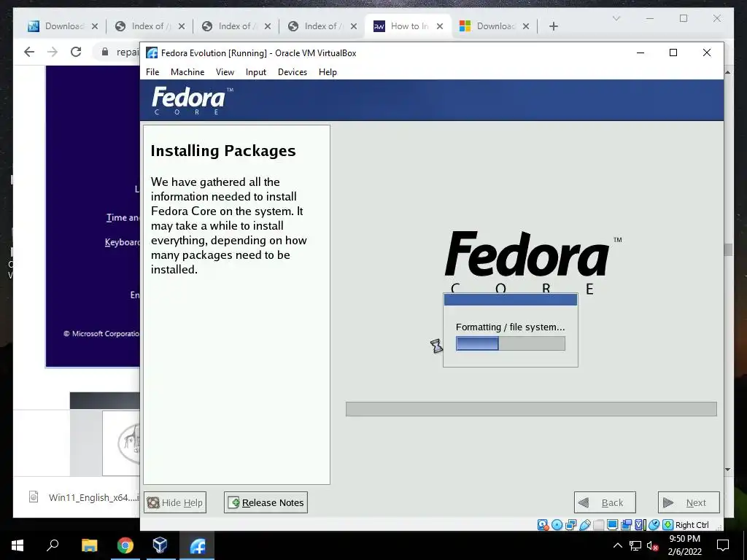The width and height of the screenshot is (747, 560).
Task: Open the VirtualBox Help menu
Action: (328, 72)
